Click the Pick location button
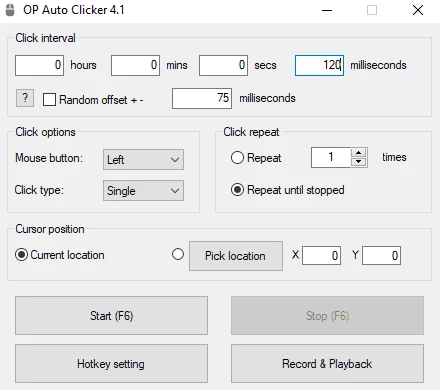Viewport: 440px width, 390px height. [x=236, y=256]
